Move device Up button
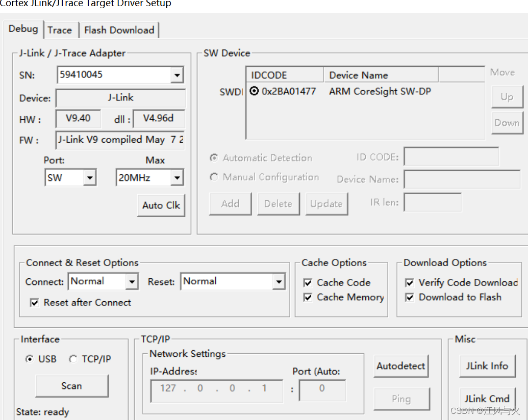 (507, 97)
